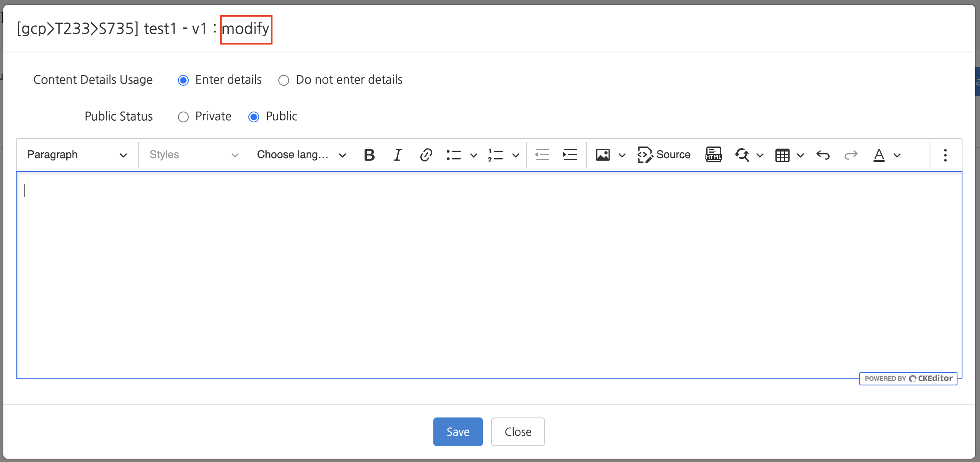Apply italic formatting
Image resolution: width=980 pixels, height=462 pixels.
coord(397,155)
